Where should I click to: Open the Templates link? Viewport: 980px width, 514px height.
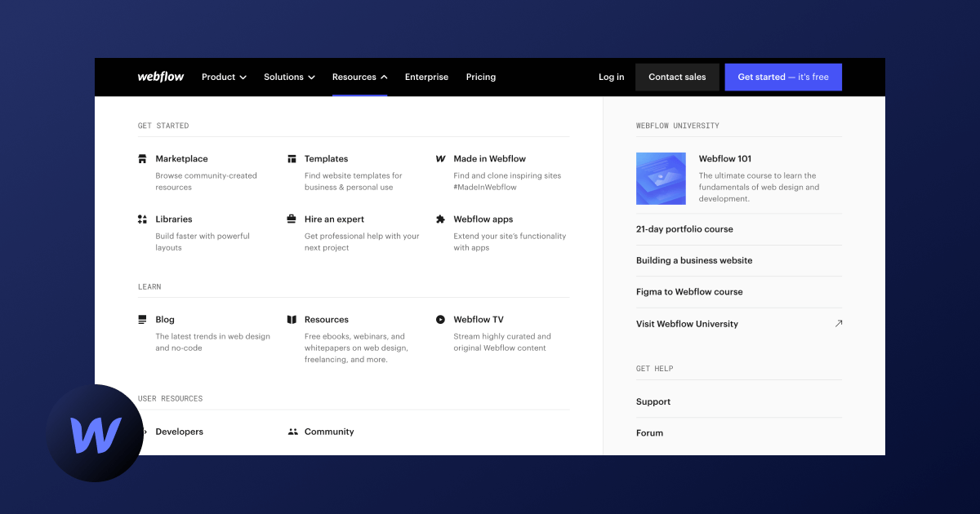point(326,159)
